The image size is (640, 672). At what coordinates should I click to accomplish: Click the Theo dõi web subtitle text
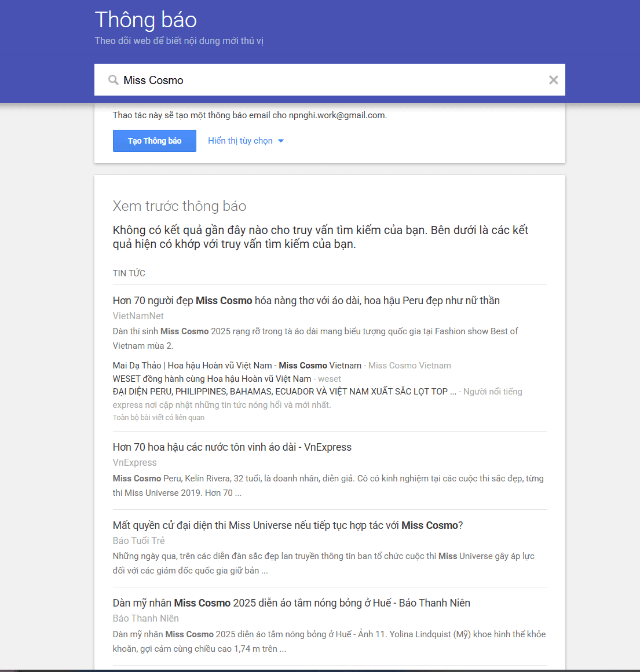point(179,41)
